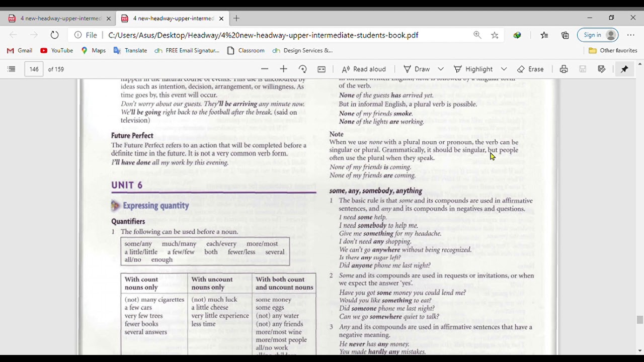Click the scrollbar down arrow
The height and width of the screenshot is (362, 644).
pyautogui.click(x=640, y=351)
